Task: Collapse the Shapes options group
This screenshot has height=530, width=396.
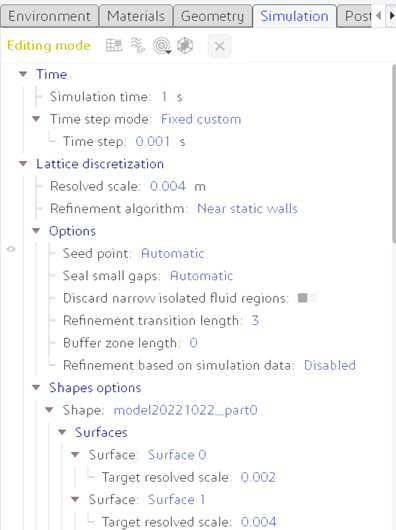Action: point(36,388)
